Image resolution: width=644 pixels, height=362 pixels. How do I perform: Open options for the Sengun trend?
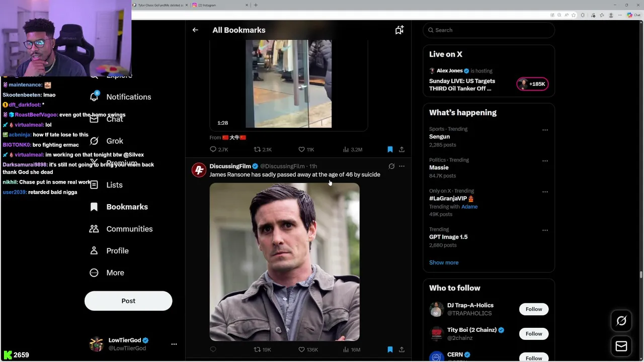(x=545, y=130)
